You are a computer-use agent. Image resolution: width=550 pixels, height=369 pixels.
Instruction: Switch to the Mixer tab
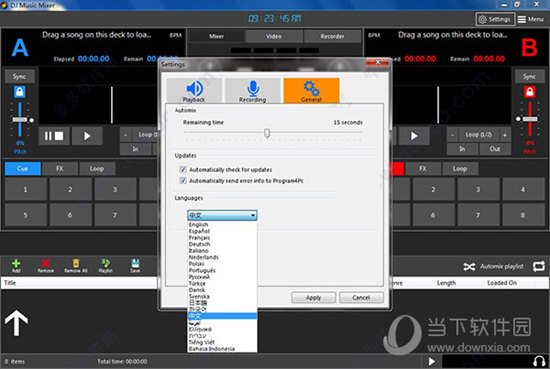[216, 36]
